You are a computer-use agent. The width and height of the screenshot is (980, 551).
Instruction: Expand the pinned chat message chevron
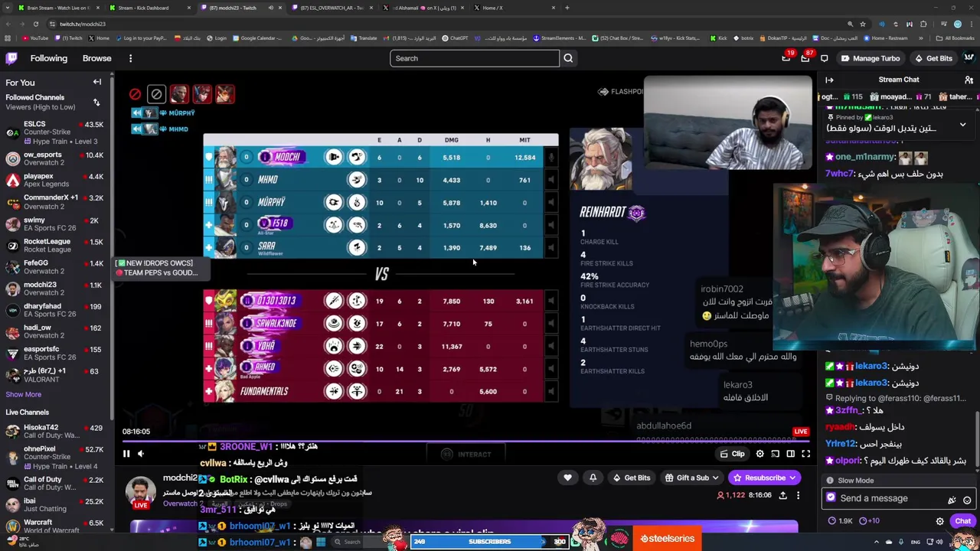(x=962, y=124)
